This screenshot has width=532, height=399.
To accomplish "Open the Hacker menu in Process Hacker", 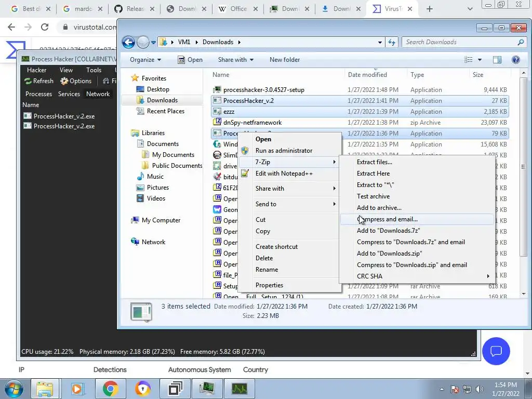I will pyautogui.click(x=37, y=70).
